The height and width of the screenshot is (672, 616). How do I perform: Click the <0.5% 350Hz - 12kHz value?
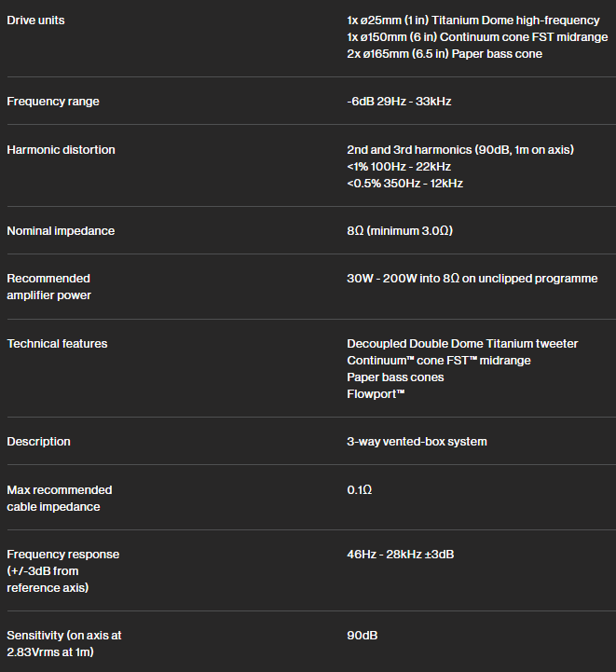404,183
